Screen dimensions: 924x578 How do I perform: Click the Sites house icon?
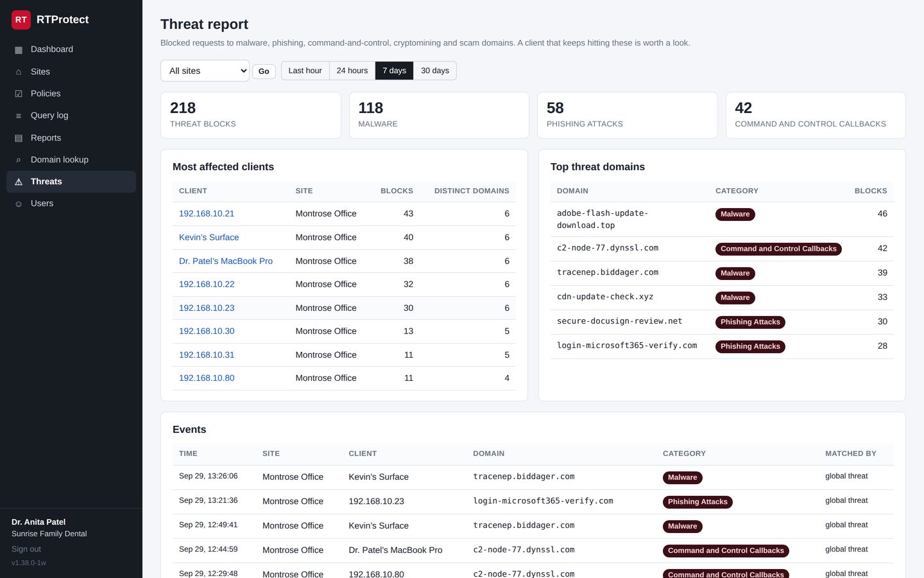point(19,72)
